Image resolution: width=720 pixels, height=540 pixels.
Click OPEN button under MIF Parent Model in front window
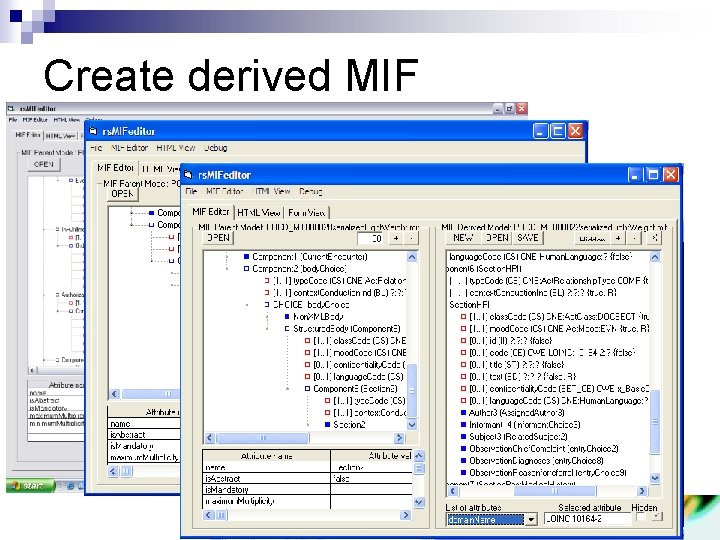click(218, 237)
